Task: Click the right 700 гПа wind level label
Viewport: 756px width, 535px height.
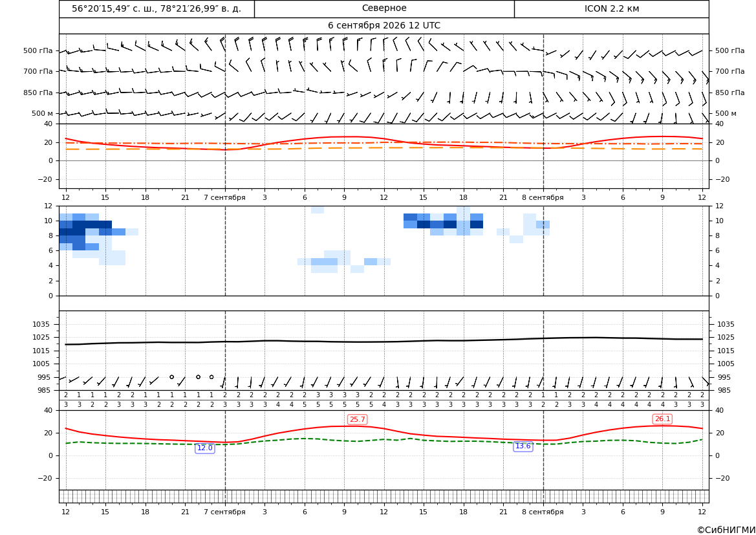Action: pyautogui.click(x=729, y=71)
